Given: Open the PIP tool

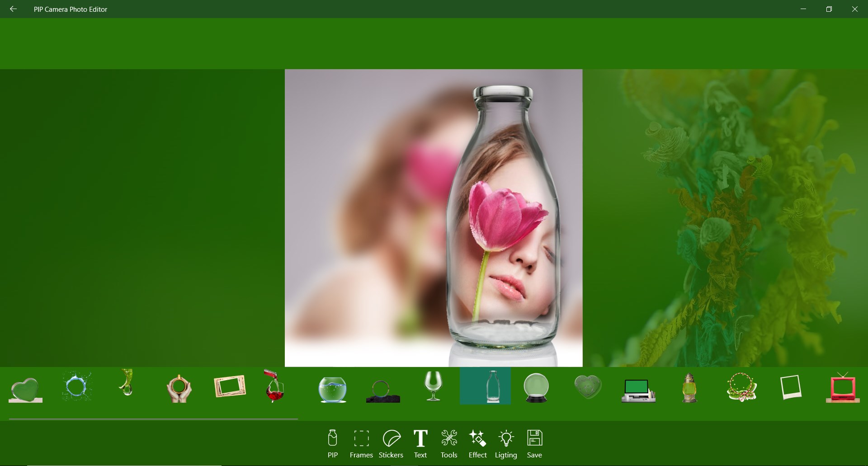Looking at the screenshot, I should (x=333, y=444).
